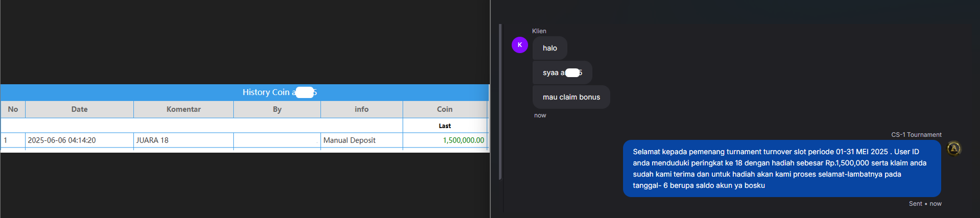This screenshot has height=218, width=980.
Task: Select the History Coin title bar
Action: click(245, 92)
